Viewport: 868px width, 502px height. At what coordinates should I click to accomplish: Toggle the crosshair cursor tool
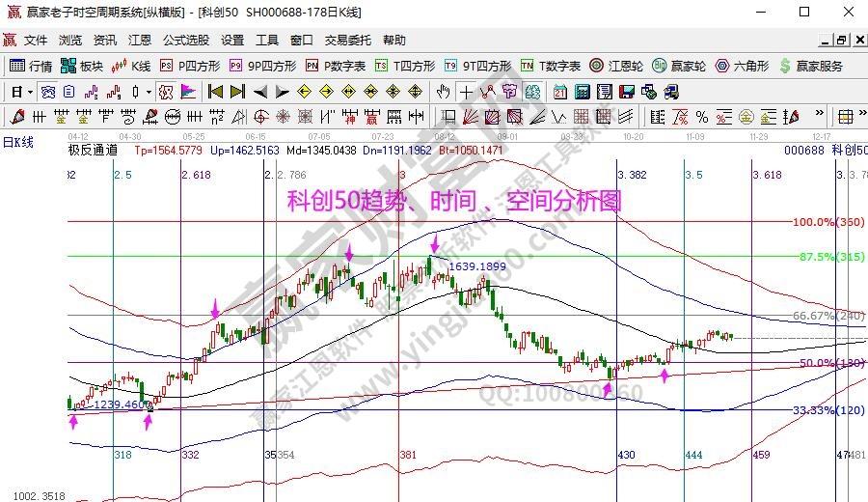pyautogui.click(x=466, y=92)
